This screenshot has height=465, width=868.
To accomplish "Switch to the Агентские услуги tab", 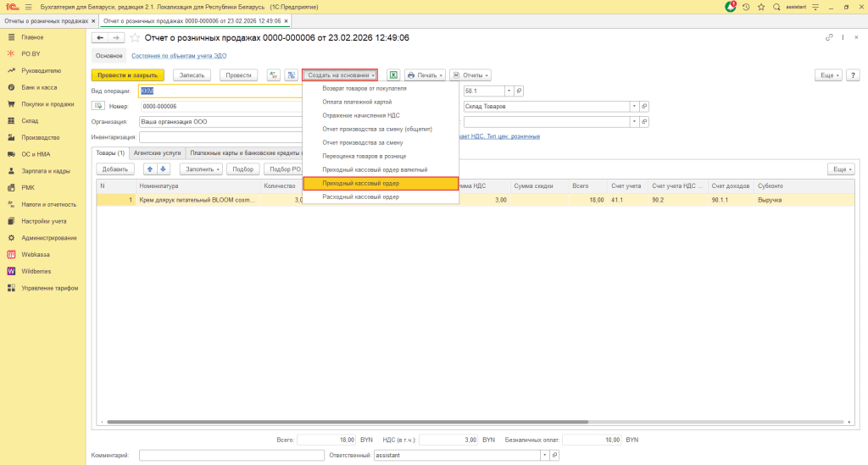I will (157, 152).
